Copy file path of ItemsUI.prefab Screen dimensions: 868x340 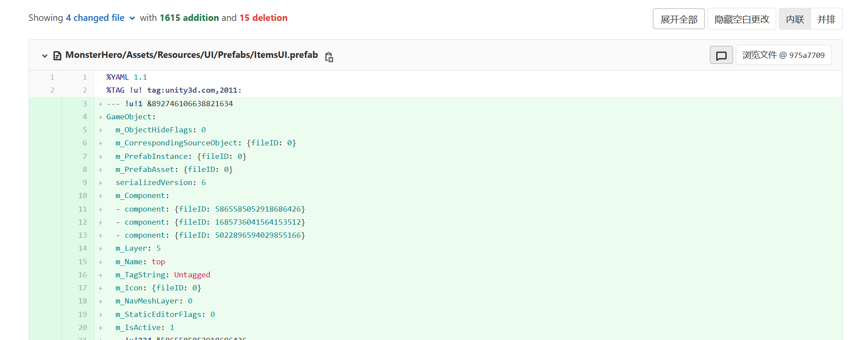pyautogui.click(x=329, y=57)
